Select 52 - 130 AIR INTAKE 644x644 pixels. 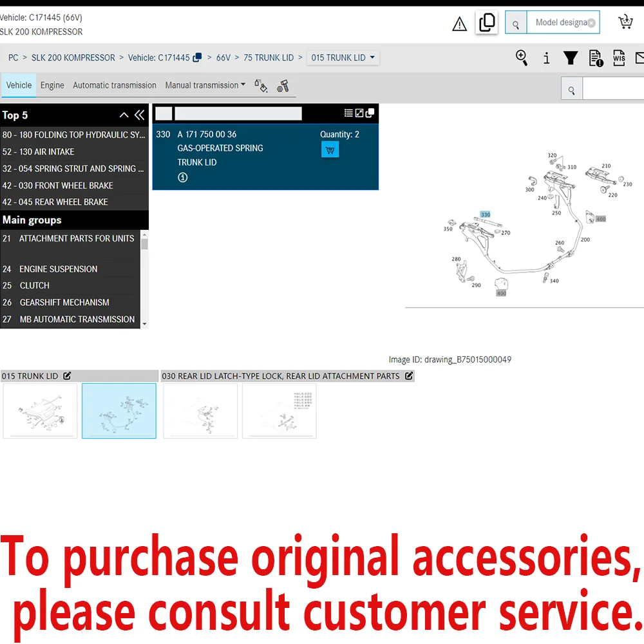pos(74,151)
